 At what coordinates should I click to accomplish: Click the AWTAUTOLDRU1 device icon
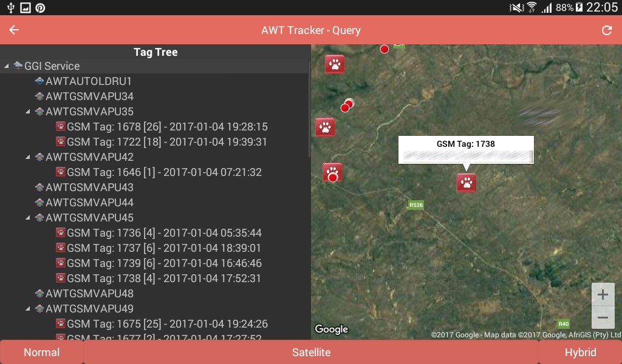(x=39, y=81)
